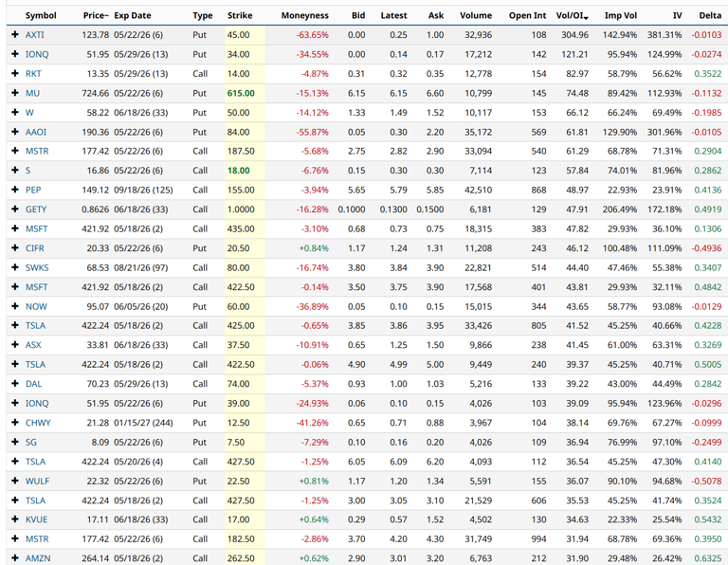
Task: Expand the WULF row plus icon
Action: (x=15, y=481)
